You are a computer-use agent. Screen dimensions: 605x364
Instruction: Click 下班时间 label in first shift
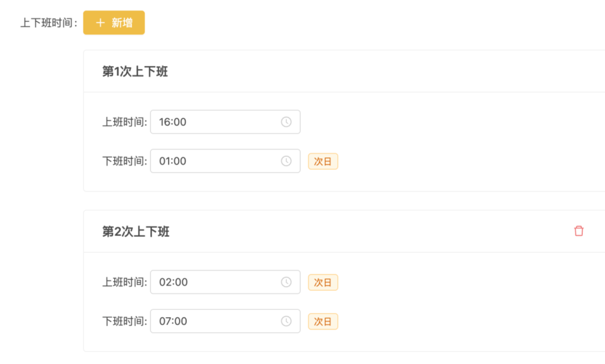click(x=125, y=161)
